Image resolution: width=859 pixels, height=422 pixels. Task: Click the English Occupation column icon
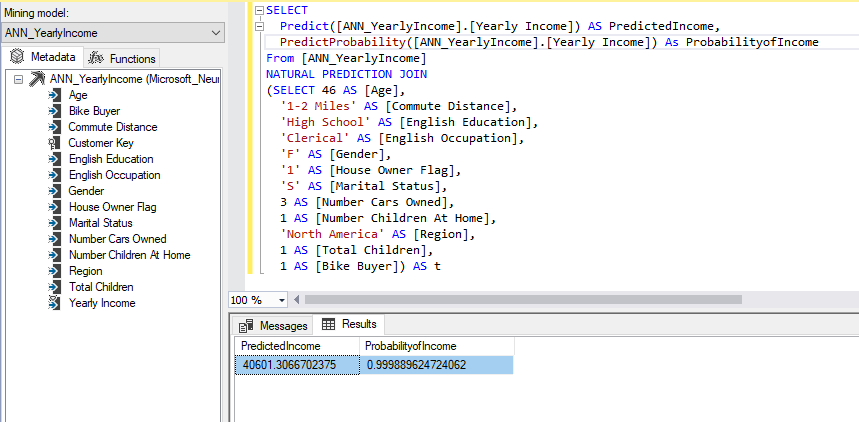coord(54,175)
